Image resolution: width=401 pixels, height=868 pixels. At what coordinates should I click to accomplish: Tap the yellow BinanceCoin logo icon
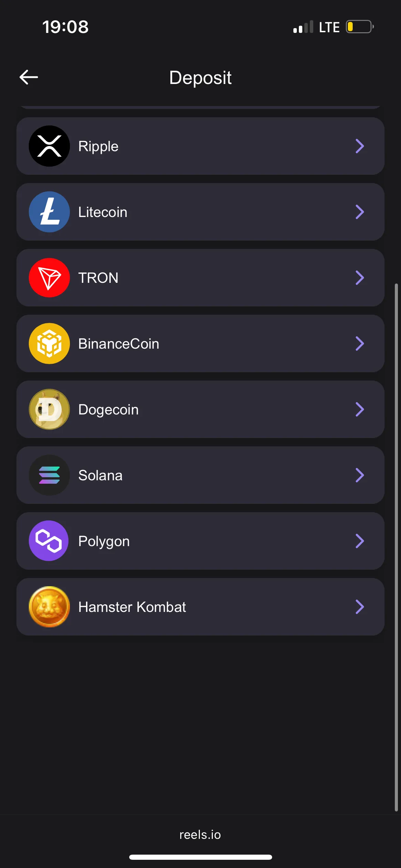pyautogui.click(x=49, y=343)
